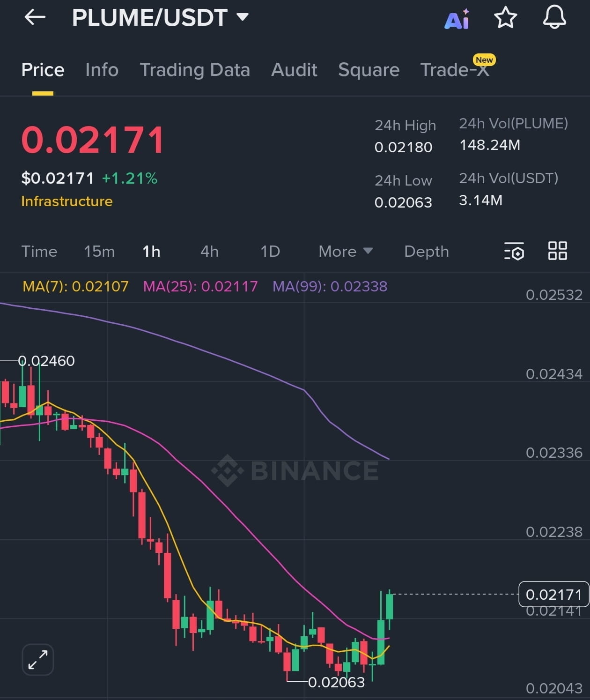The width and height of the screenshot is (590, 700).
Task: Tap the Infrastructure category link
Action: pos(67,201)
